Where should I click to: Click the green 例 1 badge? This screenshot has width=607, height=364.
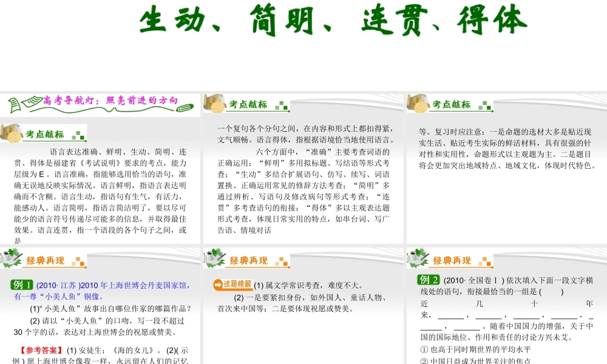[22, 285]
